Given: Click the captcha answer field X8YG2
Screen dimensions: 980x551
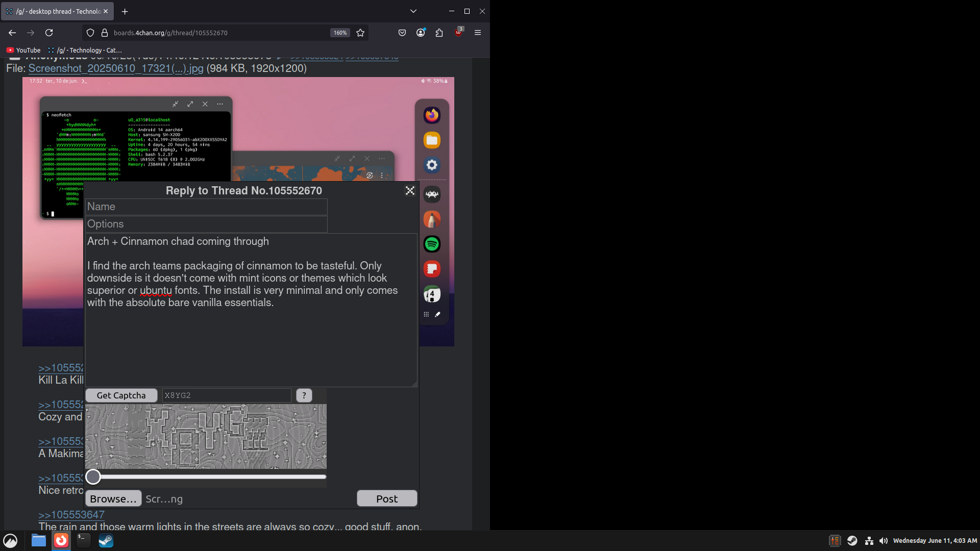Looking at the screenshot, I should click(x=227, y=395).
